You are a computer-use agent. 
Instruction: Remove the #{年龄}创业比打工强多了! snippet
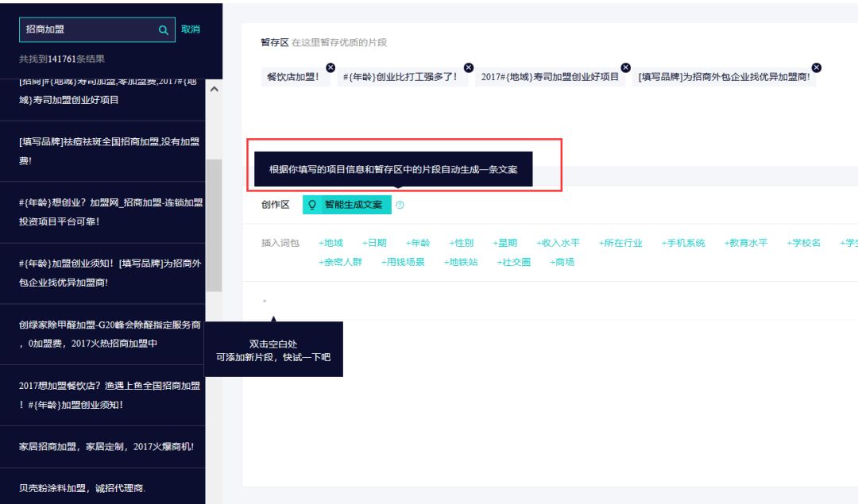click(x=469, y=67)
